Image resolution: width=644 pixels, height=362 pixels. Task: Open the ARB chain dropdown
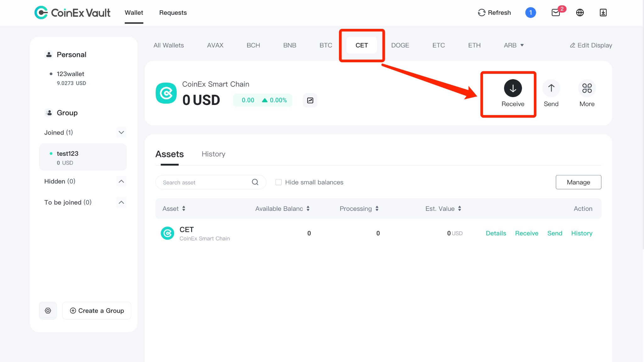[514, 45]
